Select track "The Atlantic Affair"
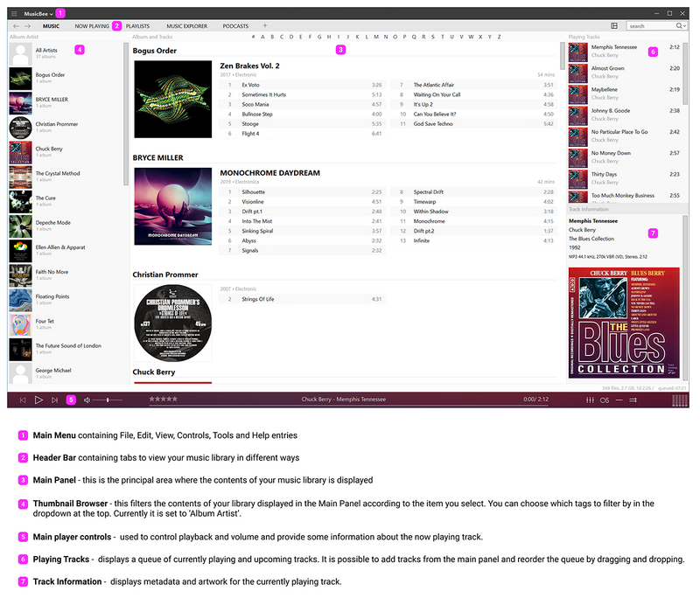This screenshot has width=700, height=598. point(473,85)
